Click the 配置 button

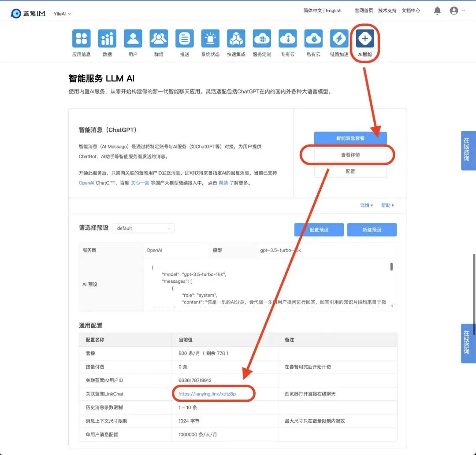pos(350,171)
